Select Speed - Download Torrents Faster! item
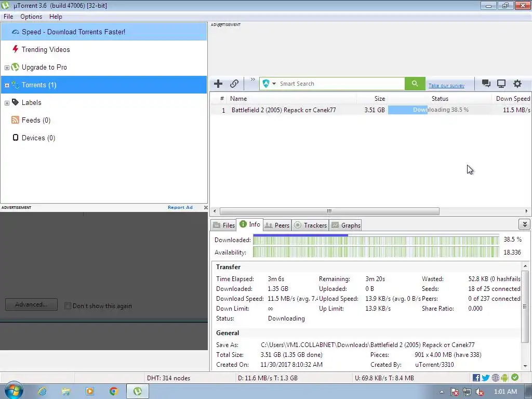The image size is (532, 399). pos(104,32)
